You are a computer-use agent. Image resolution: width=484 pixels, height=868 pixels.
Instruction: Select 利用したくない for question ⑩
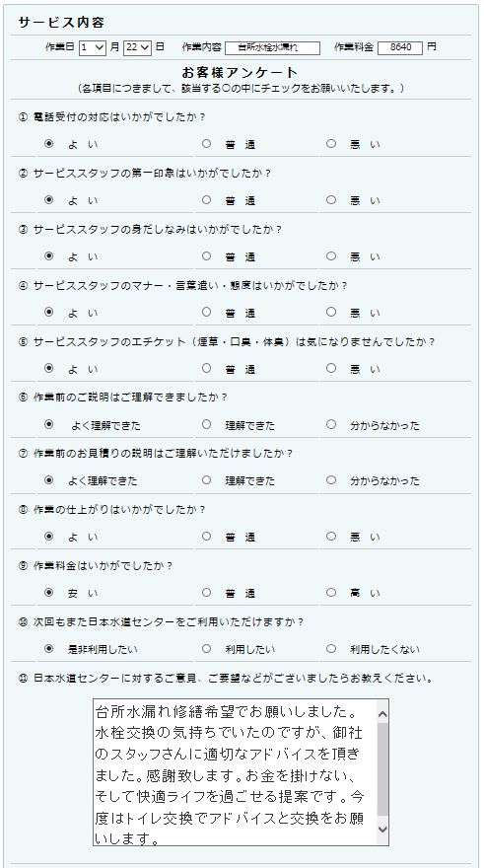(x=331, y=648)
